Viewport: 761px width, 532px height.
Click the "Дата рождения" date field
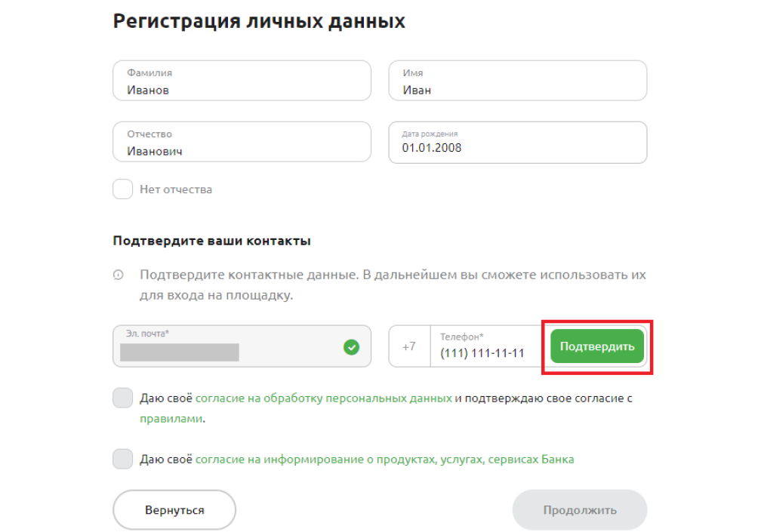517,143
